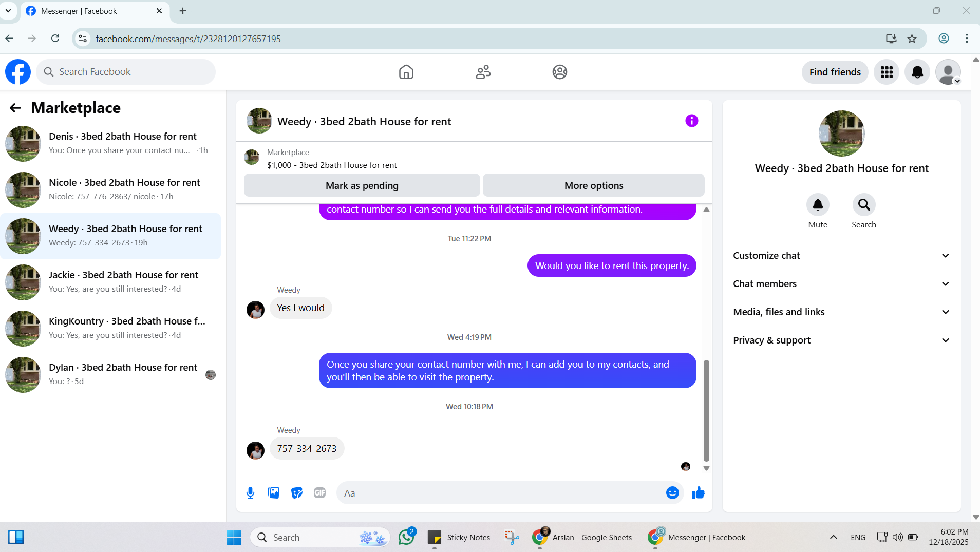The image size is (980, 552).
Task: Open the notifications bell
Action: 917,72
